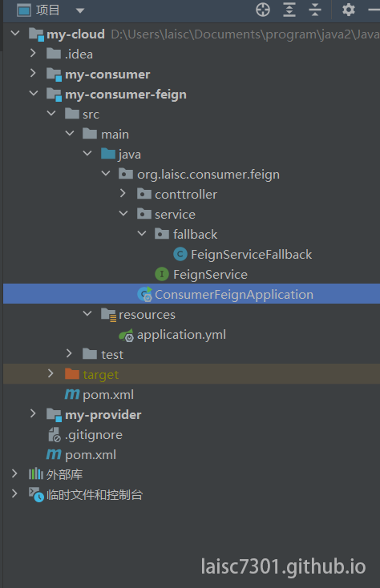
Task: Expand the 外部库 node
Action: 14,473
